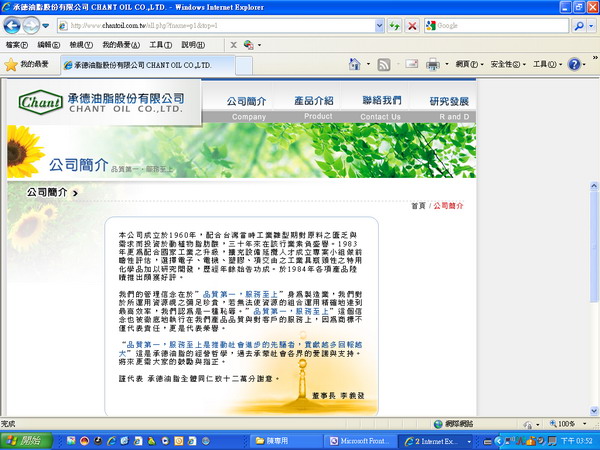Image resolution: width=600 pixels, height=450 pixels.
Task: Open the 100% zoom level control
Action: tap(568, 424)
